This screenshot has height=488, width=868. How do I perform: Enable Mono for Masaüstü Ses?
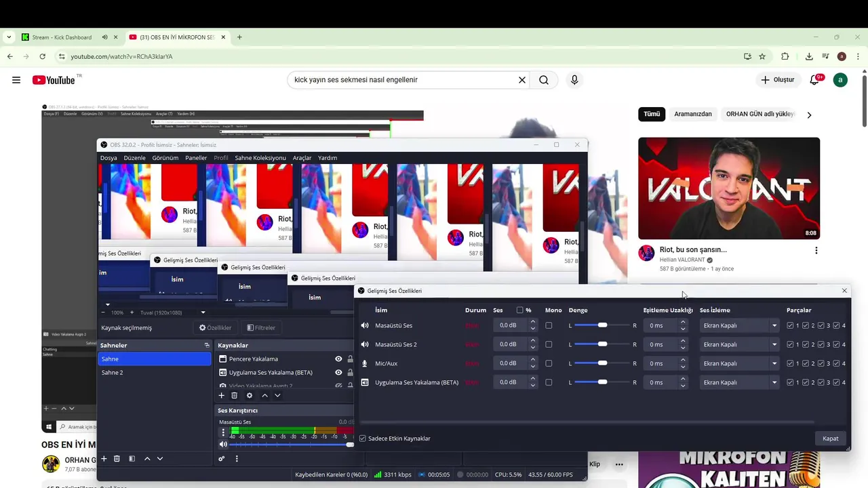[x=549, y=325]
